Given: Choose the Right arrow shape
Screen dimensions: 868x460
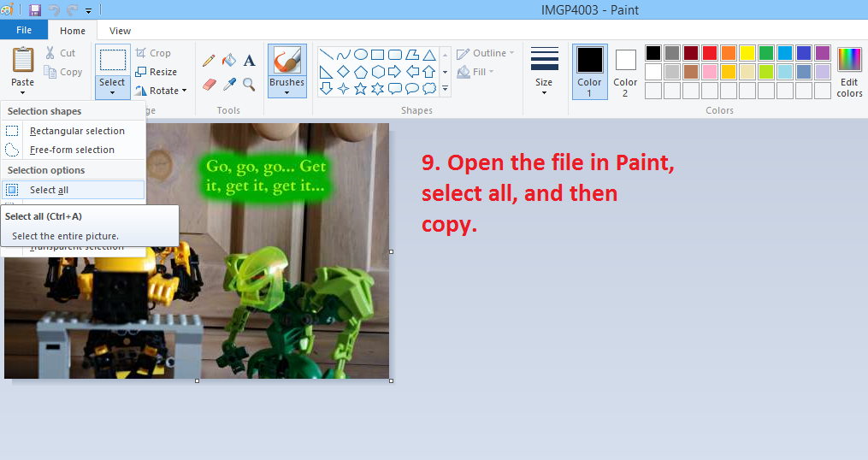Looking at the screenshot, I should tap(395, 72).
